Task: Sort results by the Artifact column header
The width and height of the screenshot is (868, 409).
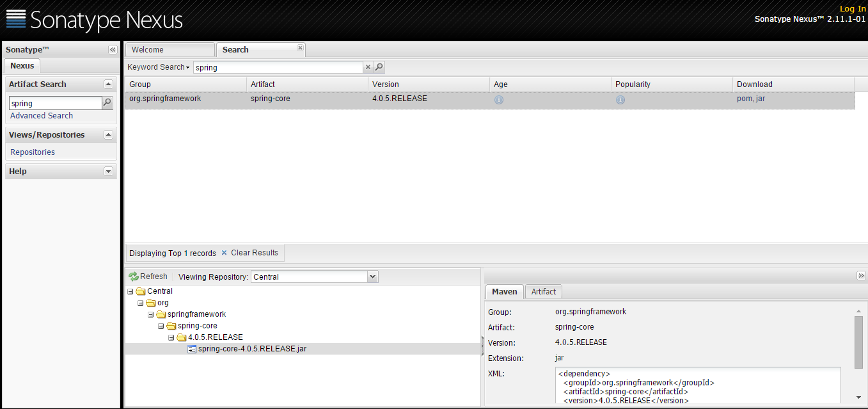Action: click(307, 84)
